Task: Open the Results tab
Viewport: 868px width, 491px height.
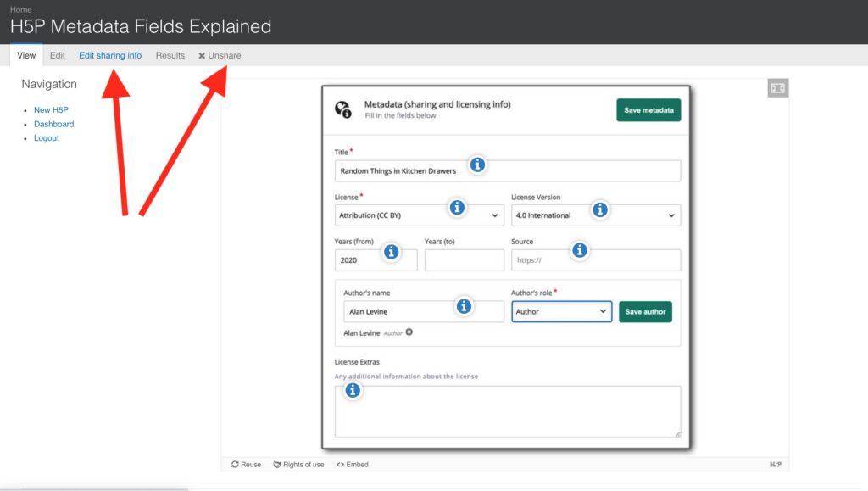Action: (x=170, y=55)
